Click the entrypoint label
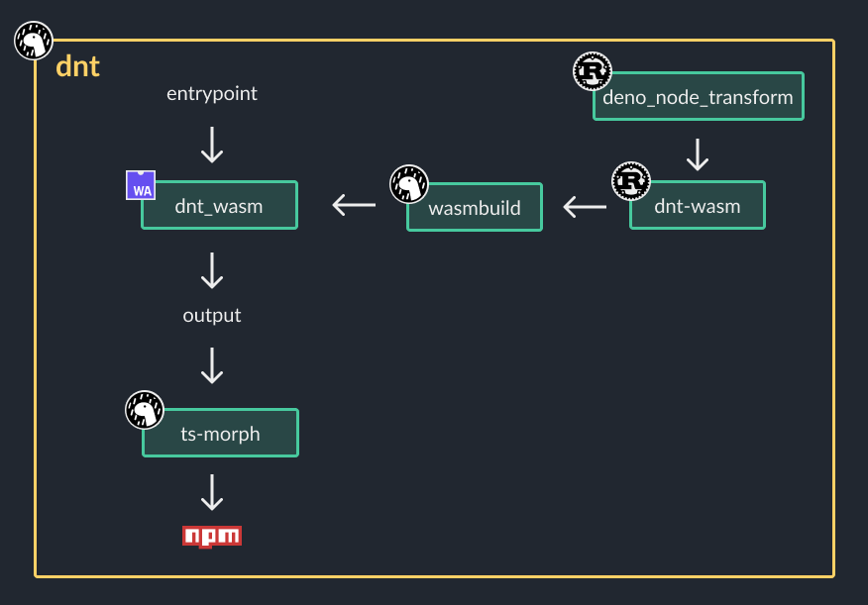The width and height of the screenshot is (868, 605). coord(212,94)
